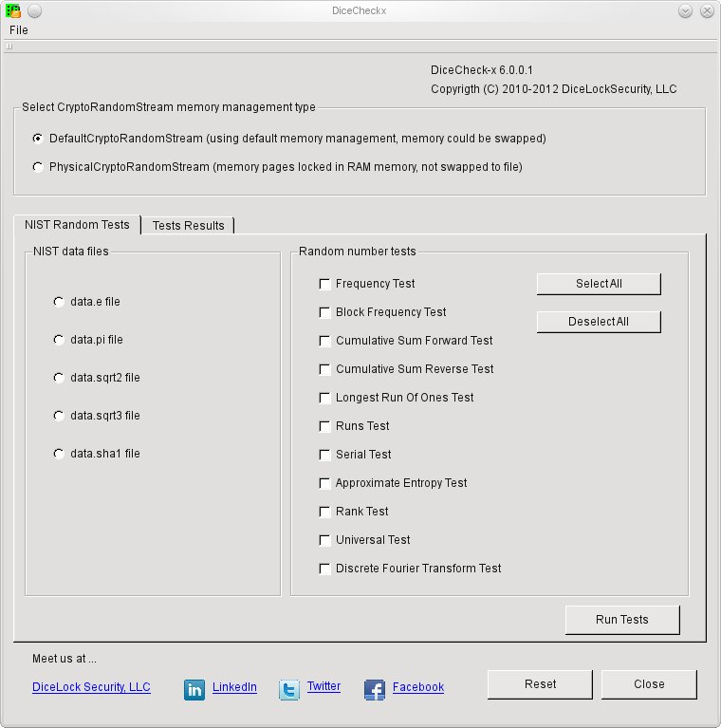Click the 'NIST data files' group label
Viewport: 721px width, 728px height.
tap(70, 252)
